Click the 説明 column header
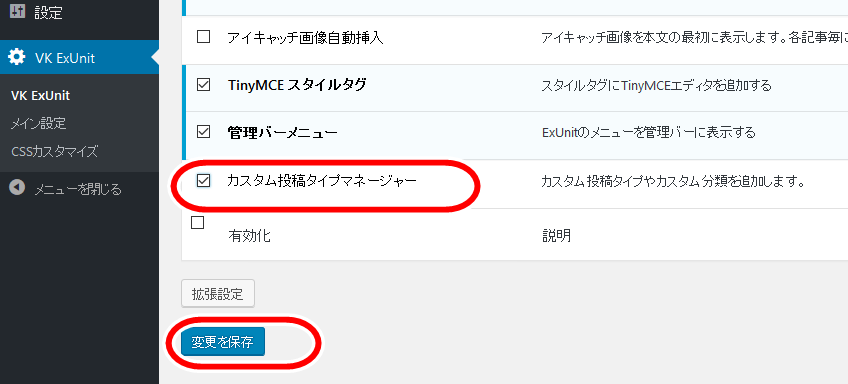This screenshot has height=384, width=848. click(x=556, y=236)
